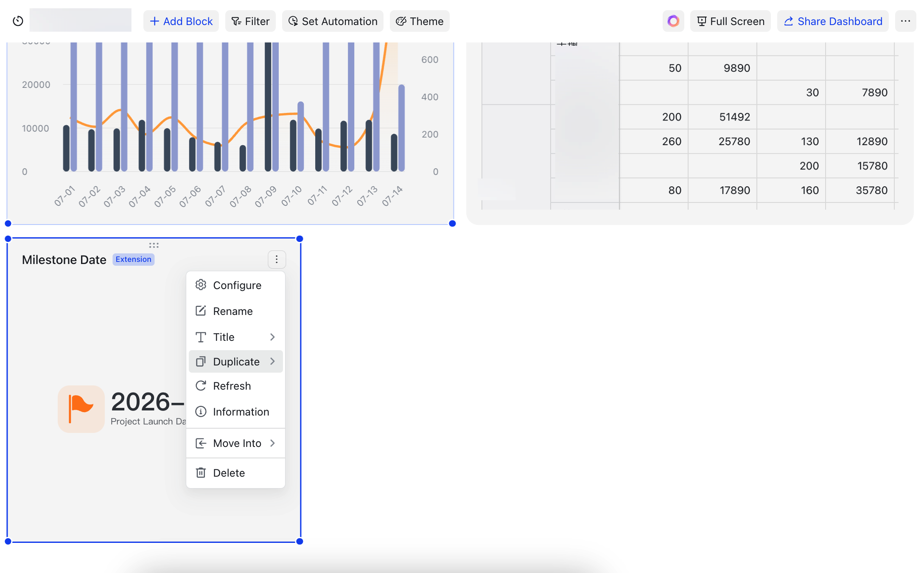Click the table cell showing 9890

pyautogui.click(x=722, y=68)
